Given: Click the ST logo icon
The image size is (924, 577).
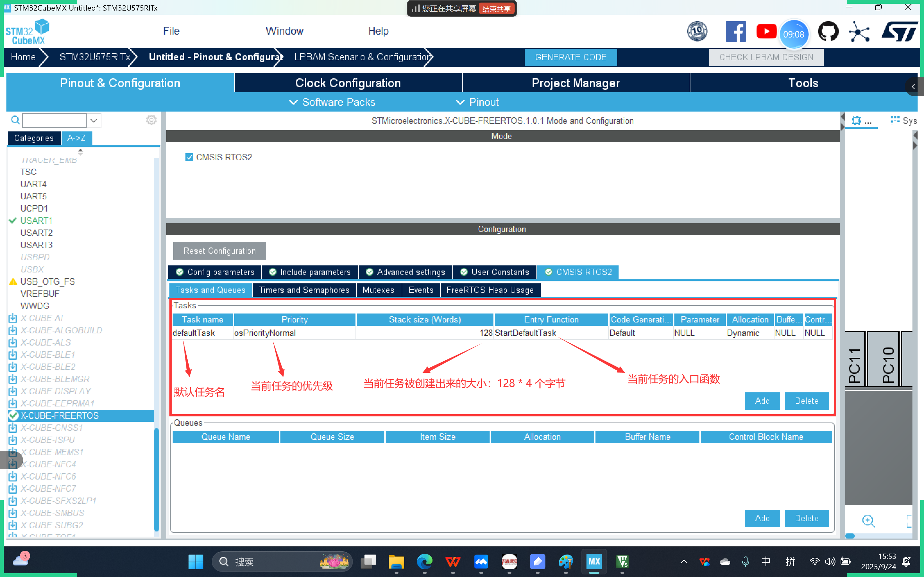Looking at the screenshot, I should point(900,31).
